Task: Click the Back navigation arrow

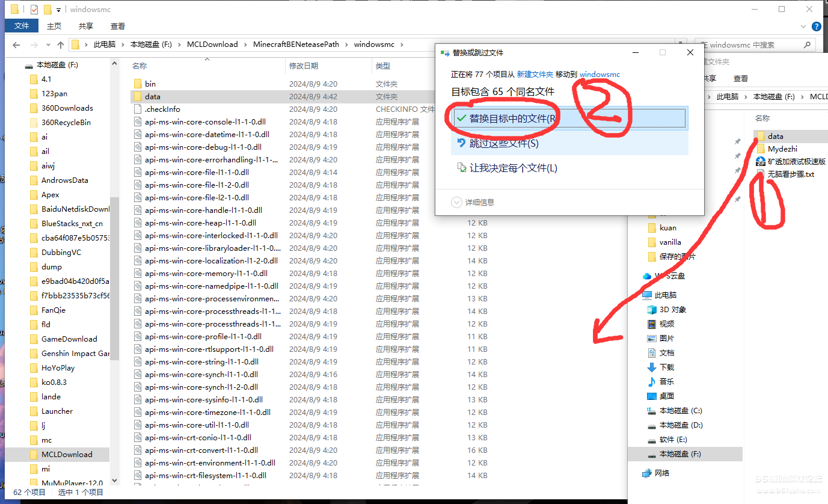Action: [x=16, y=45]
